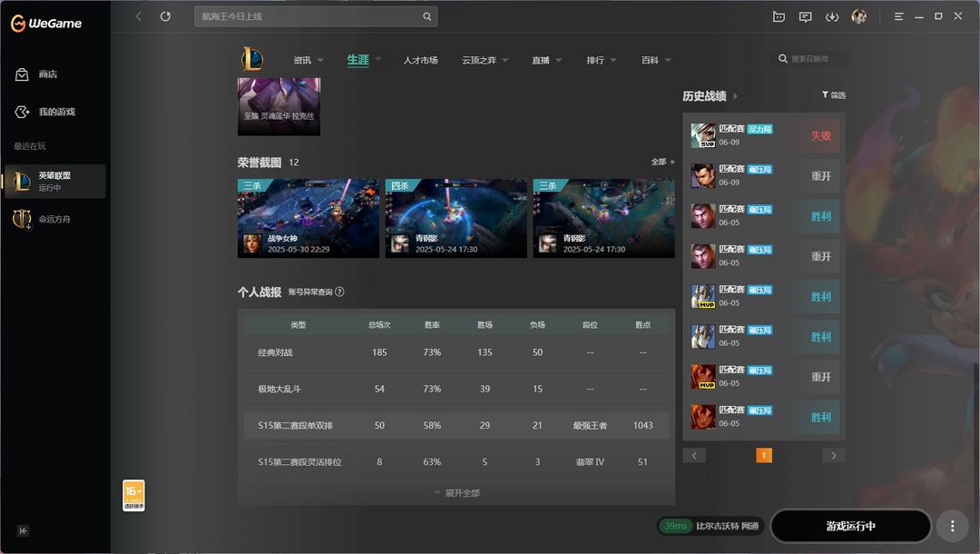
Task: Open the 历史战绩 header arrow
Action: [735, 96]
